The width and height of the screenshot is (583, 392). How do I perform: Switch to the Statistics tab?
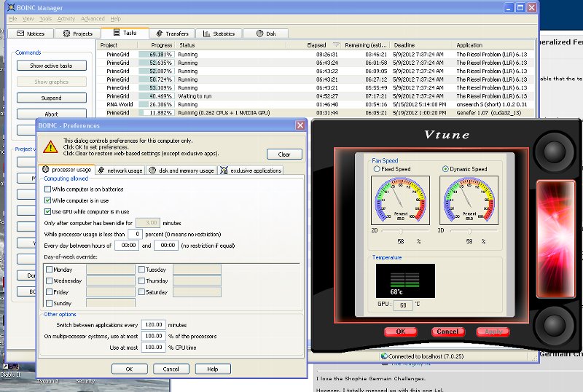[x=218, y=34]
